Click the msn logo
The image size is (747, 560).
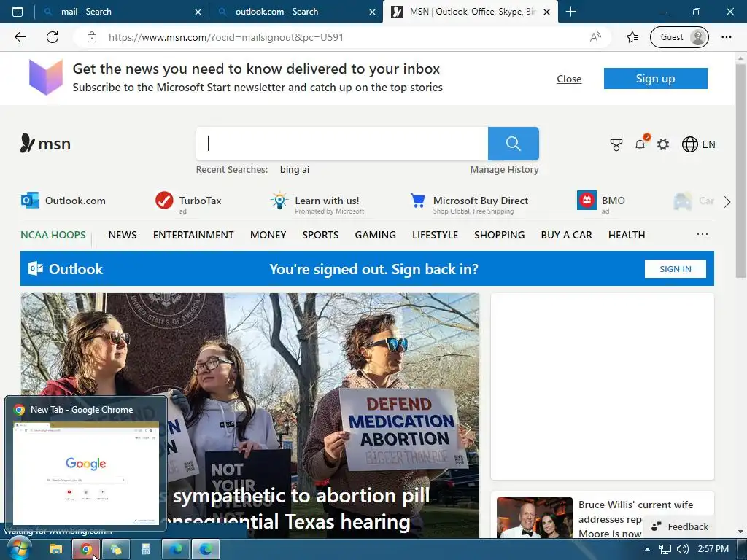coord(45,144)
